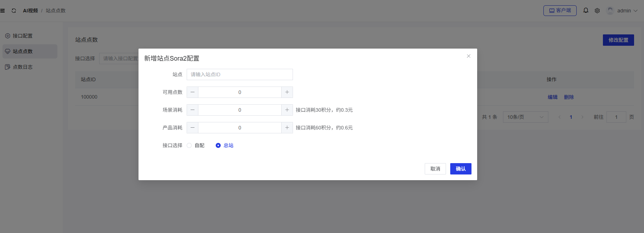Increase 可用点数 with plus button
This screenshot has height=233, width=644.
287,92
